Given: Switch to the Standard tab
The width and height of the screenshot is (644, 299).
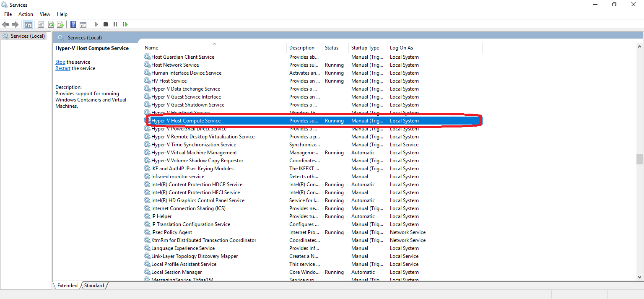Looking at the screenshot, I should pyautogui.click(x=94, y=285).
